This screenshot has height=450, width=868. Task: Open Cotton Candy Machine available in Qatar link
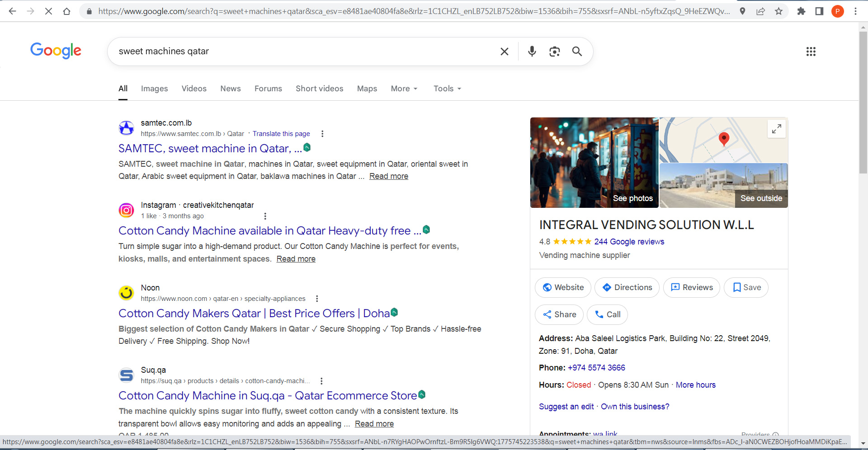269,231
